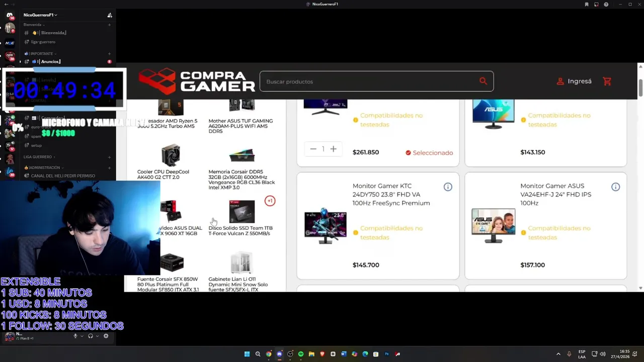Screen dimensions: 644x362
Task: Click the $145.700 price
Action: point(366,265)
